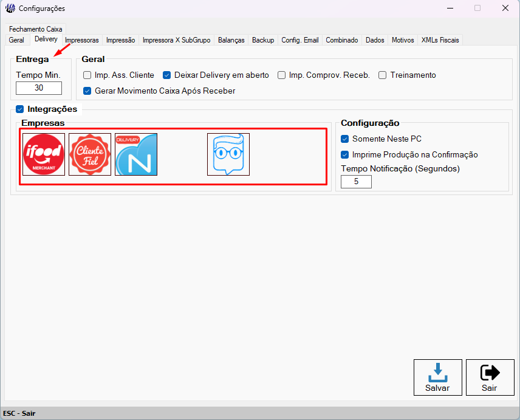520x420 pixels.
Task: Click the Tempo Notificação seconds field
Action: (x=356, y=182)
